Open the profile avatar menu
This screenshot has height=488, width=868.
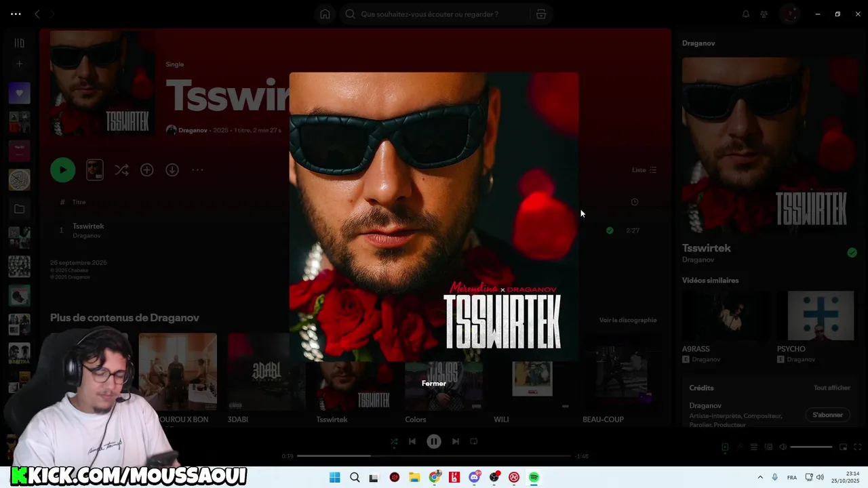pyautogui.click(x=789, y=14)
